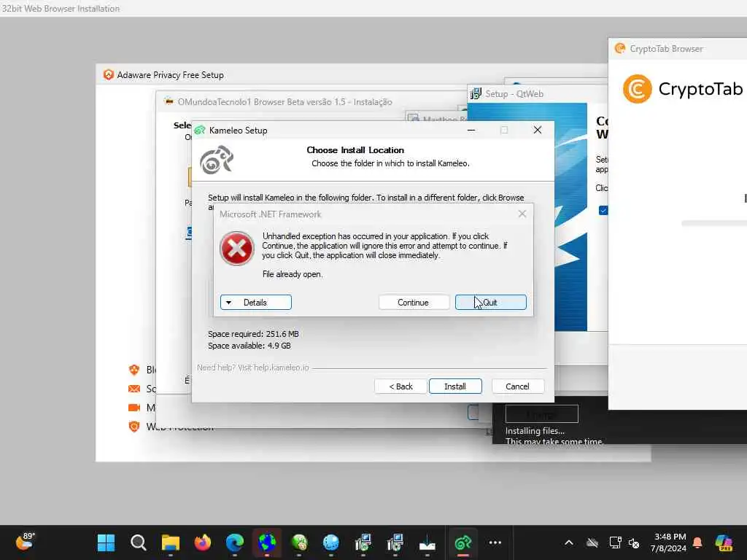Click the Adaware orange shield feature icon
Viewport: 747px width, 560px height.
coord(134,370)
